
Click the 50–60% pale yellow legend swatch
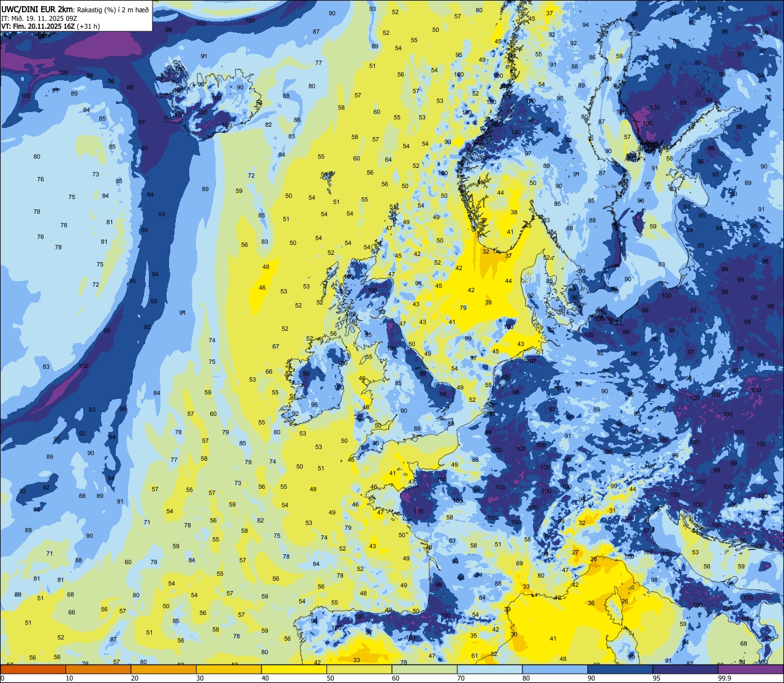point(359,670)
